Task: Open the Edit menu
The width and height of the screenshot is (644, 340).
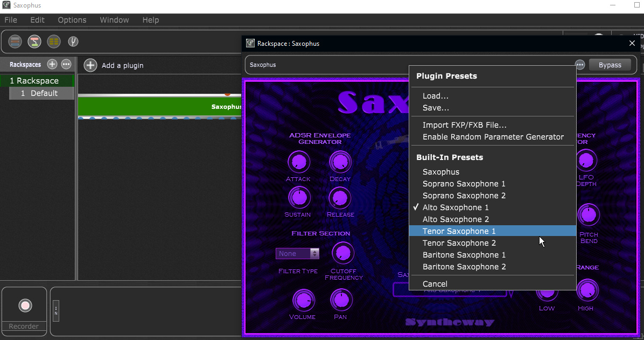Action: click(x=37, y=20)
